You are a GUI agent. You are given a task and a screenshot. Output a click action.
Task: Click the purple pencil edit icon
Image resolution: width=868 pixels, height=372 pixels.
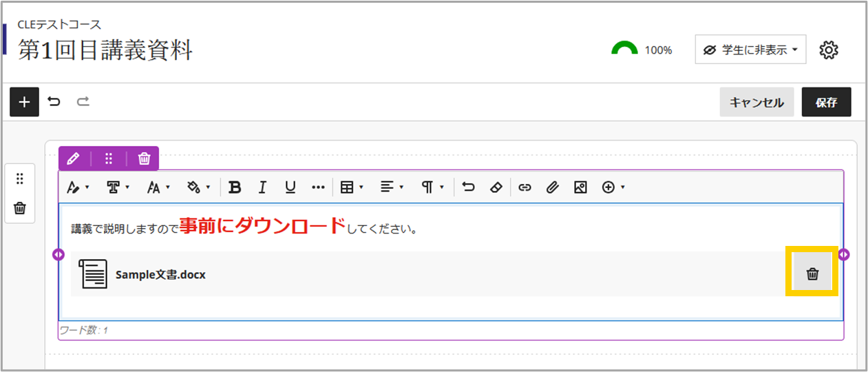tap(73, 158)
